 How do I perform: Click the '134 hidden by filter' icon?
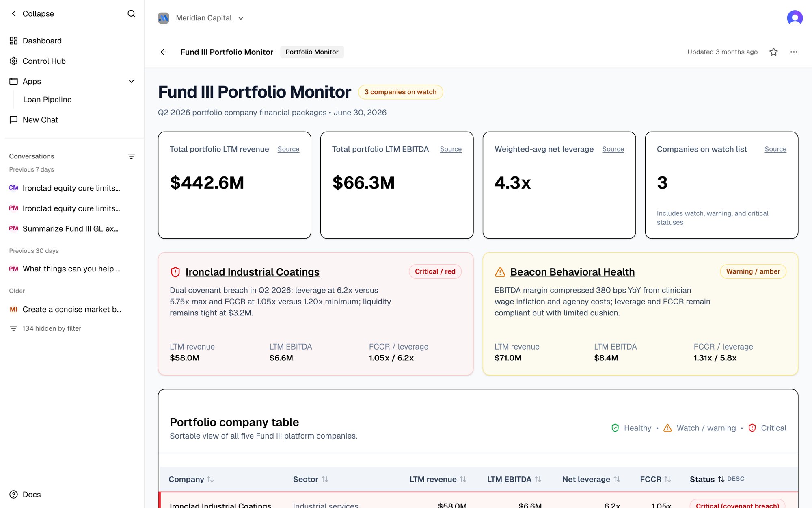pyautogui.click(x=14, y=328)
